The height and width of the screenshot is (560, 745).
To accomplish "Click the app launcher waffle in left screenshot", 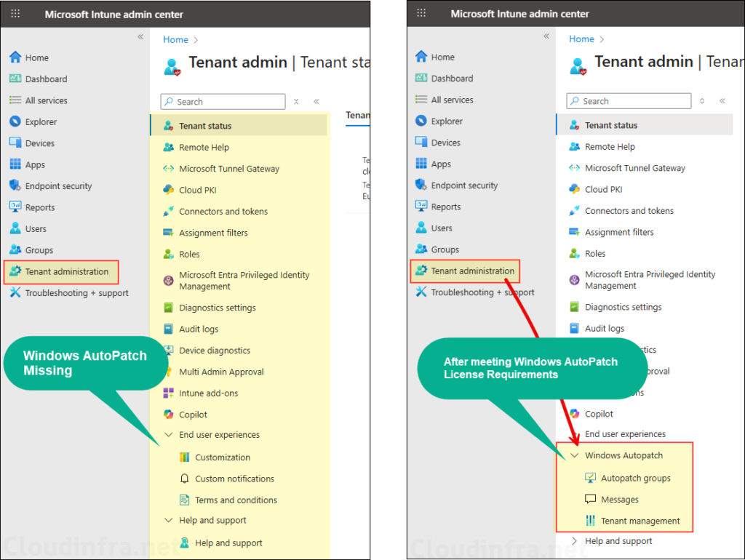I will coord(15,15).
